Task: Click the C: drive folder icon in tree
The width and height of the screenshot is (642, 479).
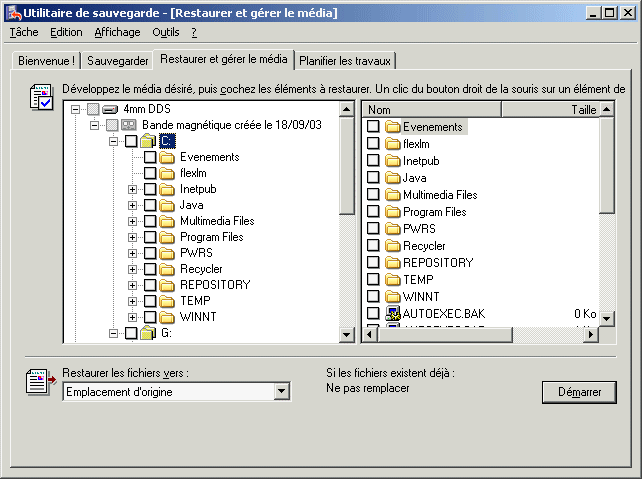Action: 148,141
